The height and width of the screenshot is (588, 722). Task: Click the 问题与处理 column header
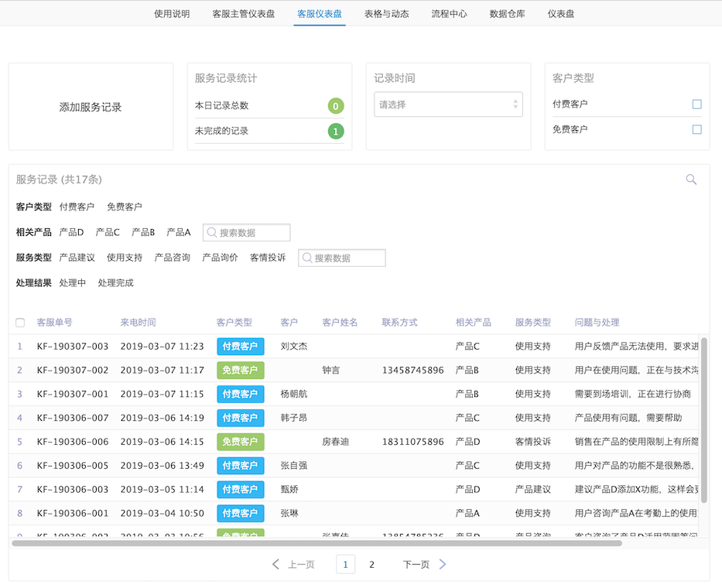click(597, 323)
